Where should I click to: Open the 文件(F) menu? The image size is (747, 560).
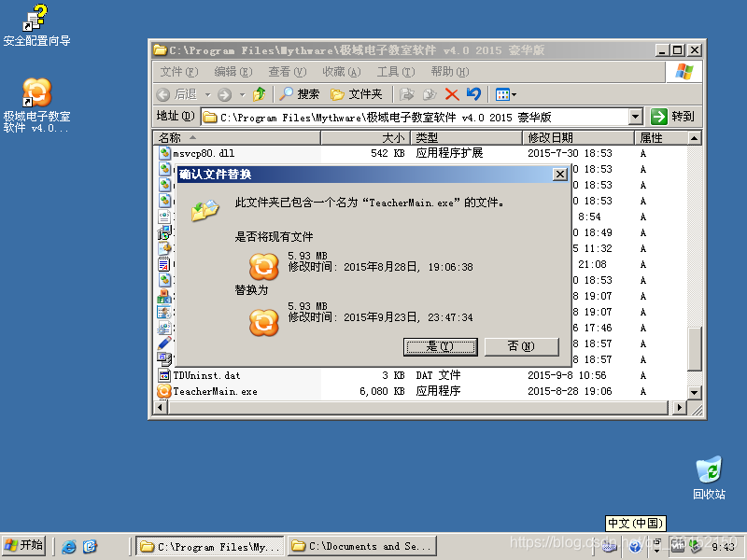pyautogui.click(x=179, y=72)
